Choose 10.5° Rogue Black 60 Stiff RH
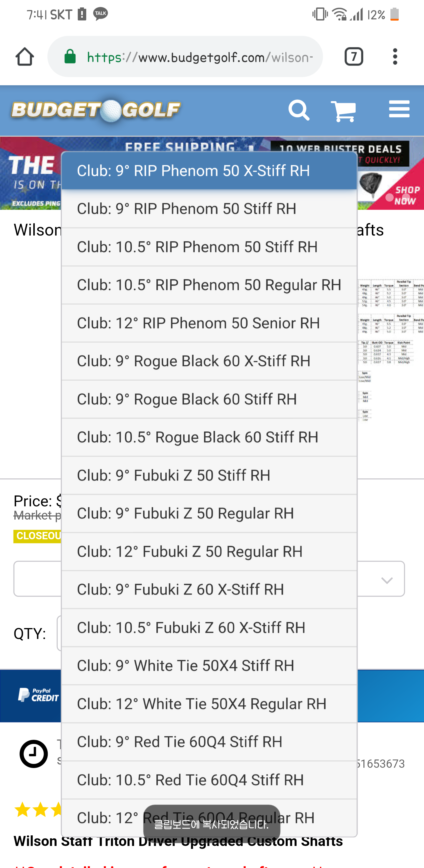Screen dimensions: 424x868 pyautogui.click(x=209, y=437)
